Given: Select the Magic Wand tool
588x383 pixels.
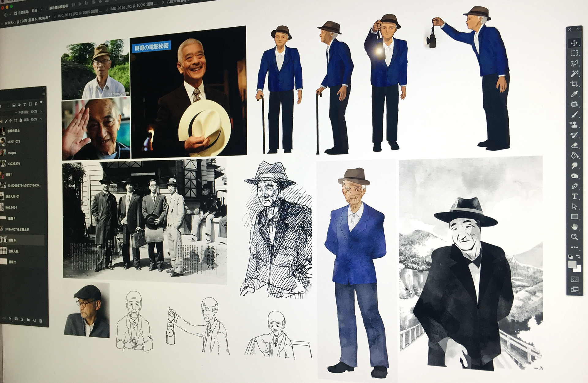Looking at the screenshot, I should click(x=574, y=74).
